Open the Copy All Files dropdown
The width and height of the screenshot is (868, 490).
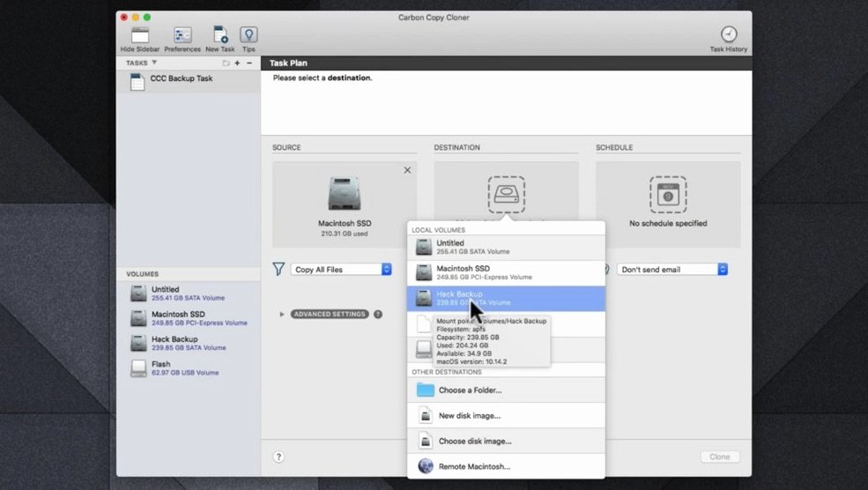[x=341, y=269]
